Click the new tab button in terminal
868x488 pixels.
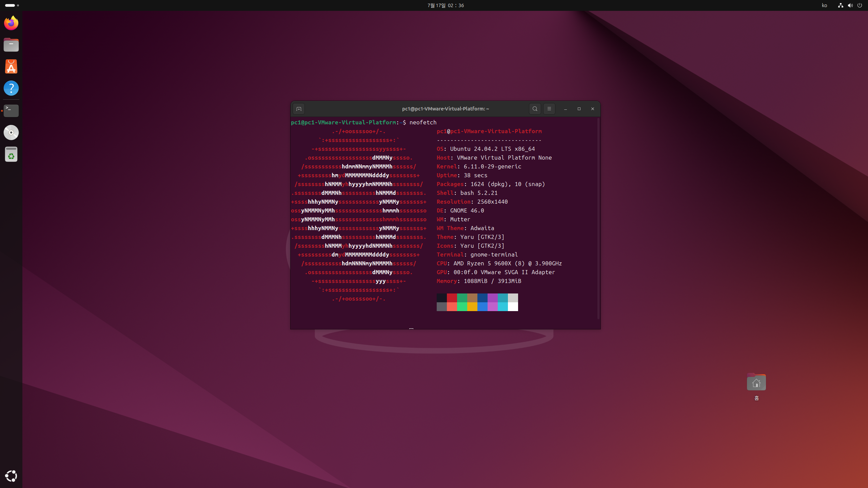tap(299, 109)
